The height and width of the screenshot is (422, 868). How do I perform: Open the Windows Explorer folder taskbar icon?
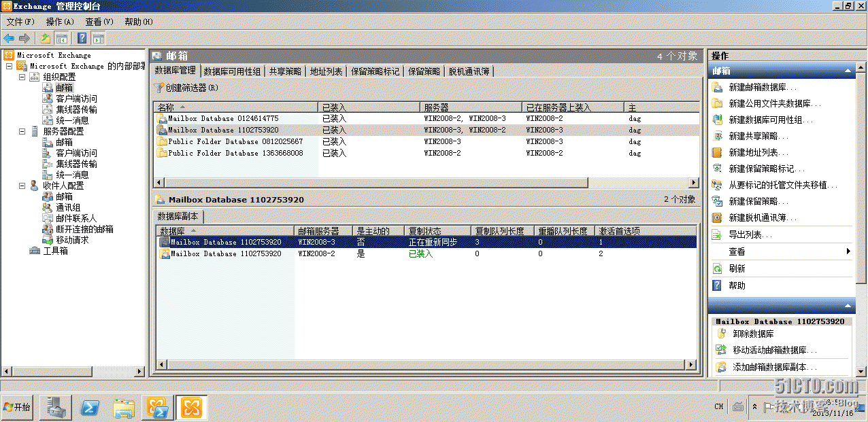[x=124, y=407]
